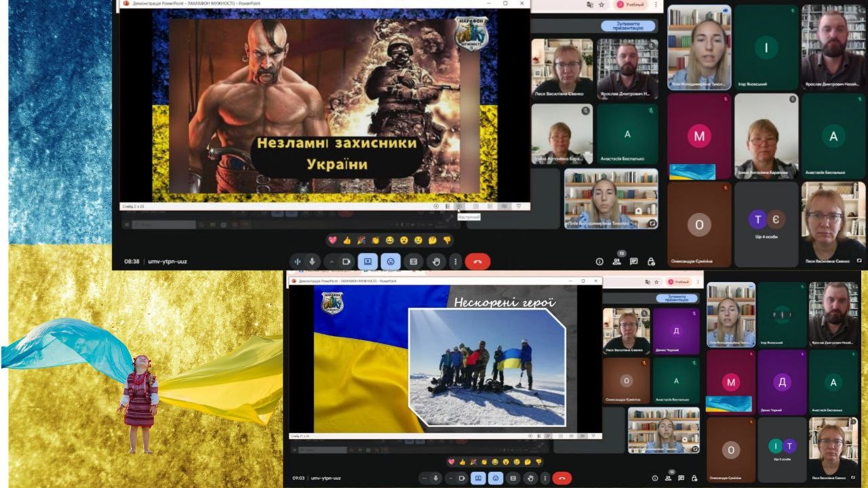
Task: Expand camera settings chevron in the 08:38 meeting
Action: [x=332, y=262]
